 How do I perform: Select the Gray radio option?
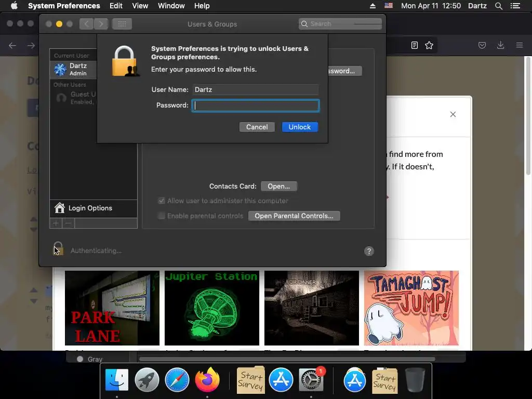[80, 359]
